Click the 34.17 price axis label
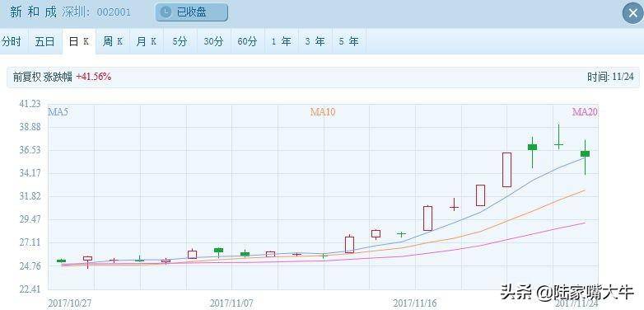 tap(30, 173)
